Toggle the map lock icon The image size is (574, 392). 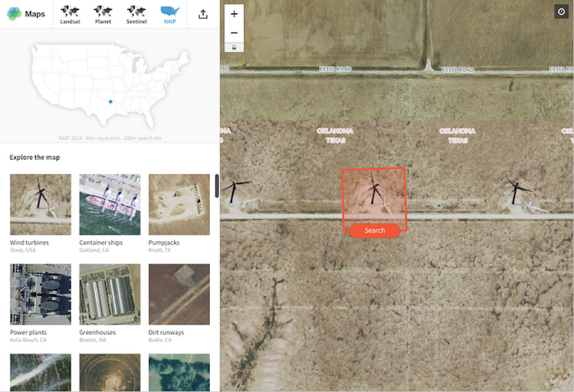235,48
